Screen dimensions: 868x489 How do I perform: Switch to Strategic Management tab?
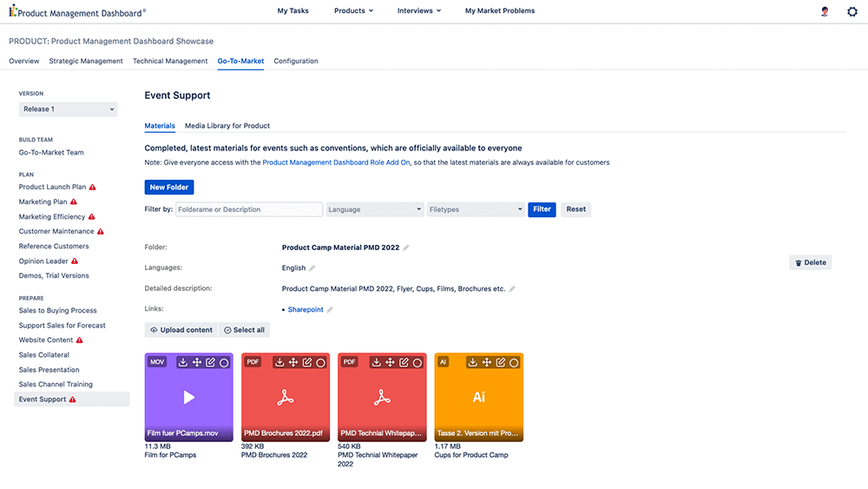[x=86, y=61]
